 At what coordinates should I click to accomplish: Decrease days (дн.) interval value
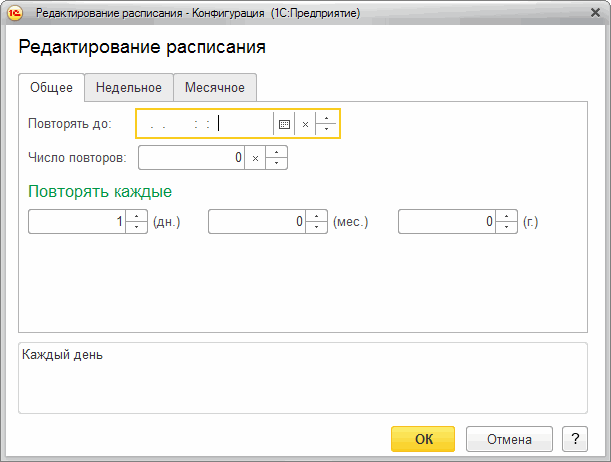click(136, 227)
